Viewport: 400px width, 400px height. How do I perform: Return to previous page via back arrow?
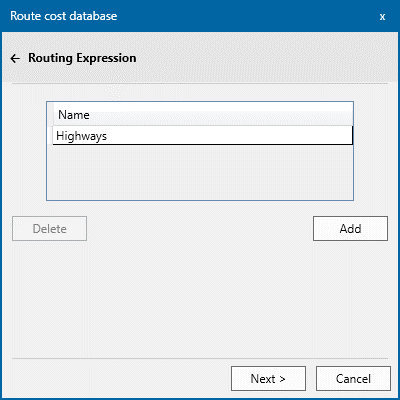click(x=15, y=59)
